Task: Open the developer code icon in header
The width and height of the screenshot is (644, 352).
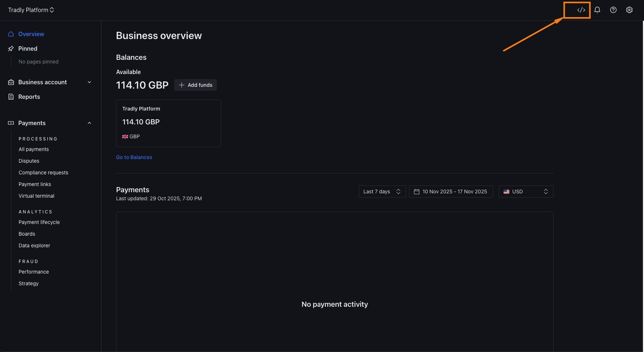Action: [581, 10]
